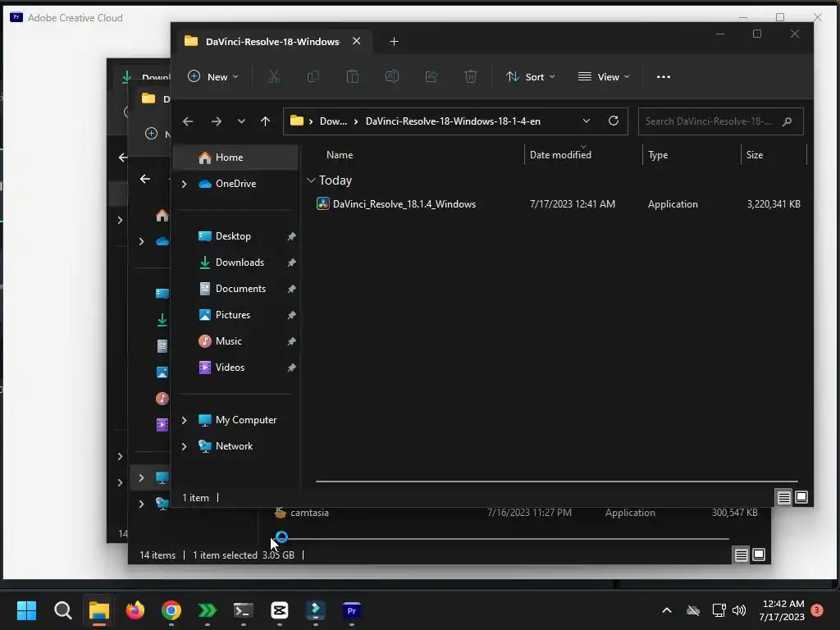Select Home in navigation pane
The height and width of the screenshot is (630, 840).
235,157
